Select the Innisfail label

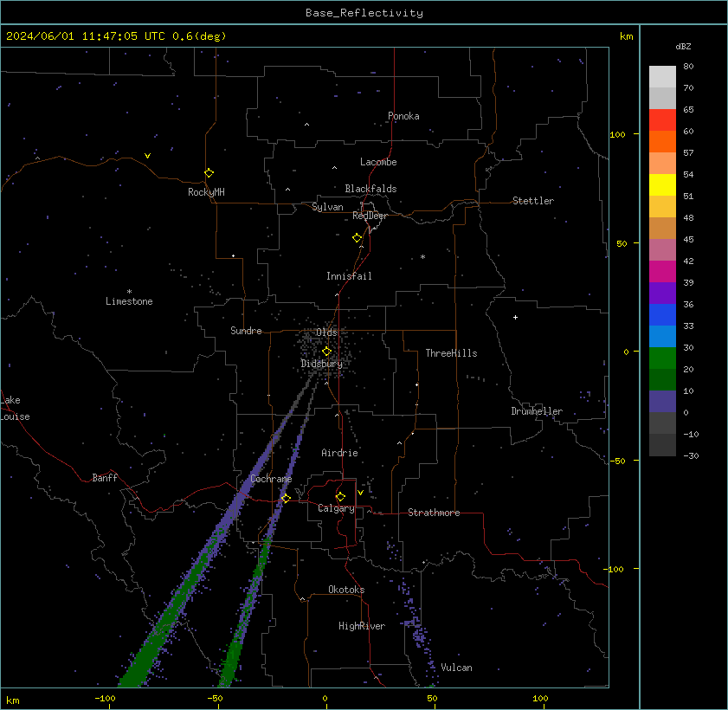tap(349, 276)
